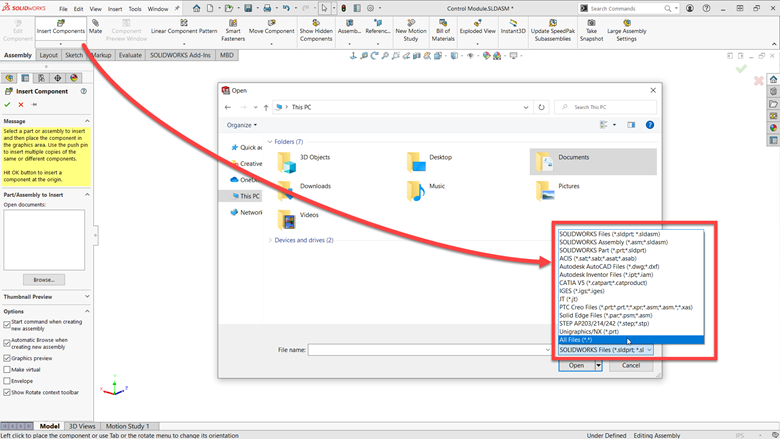The width and height of the screenshot is (780, 439).
Task: Click the blue help icon in Open dialog
Action: 650,125
